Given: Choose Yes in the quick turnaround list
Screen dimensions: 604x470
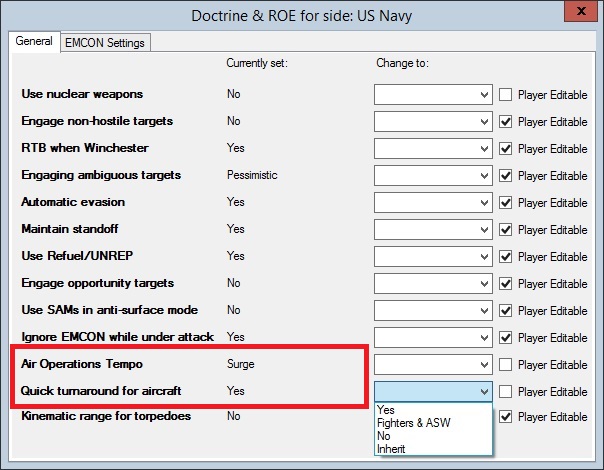Looking at the screenshot, I should [x=433, y=410].
